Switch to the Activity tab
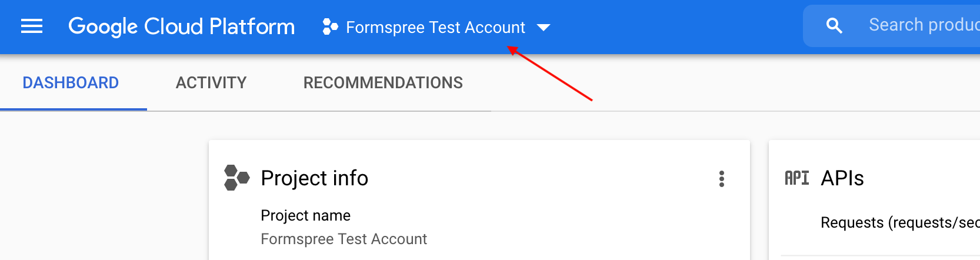 [211, 83]
